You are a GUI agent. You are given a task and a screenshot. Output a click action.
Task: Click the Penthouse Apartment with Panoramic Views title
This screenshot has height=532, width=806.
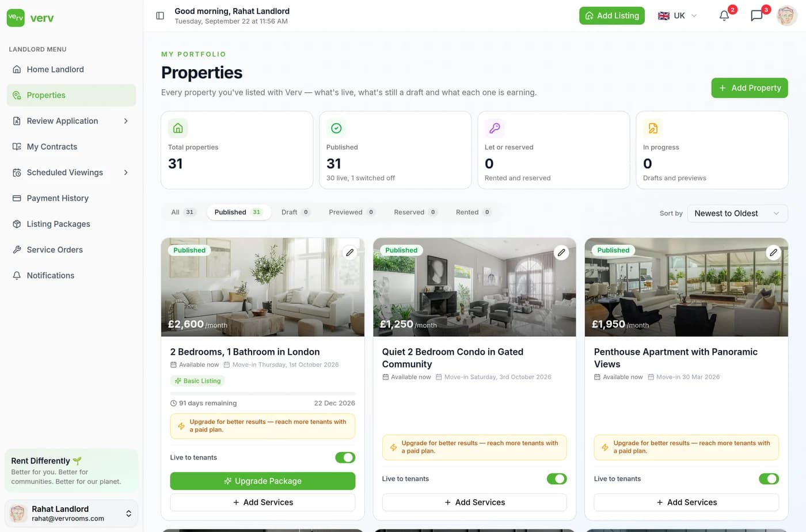click(676, 358)
